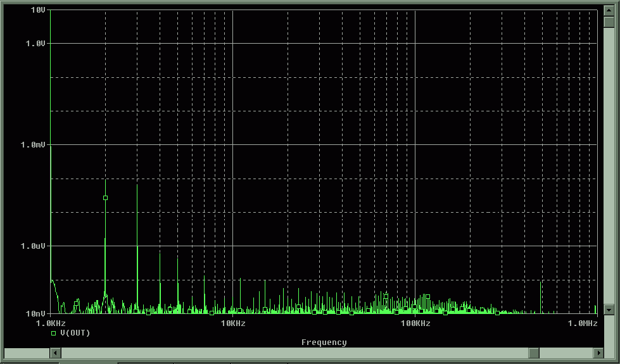This screenshot has height=364, width=620.
Task: Click the 1.0uV y-axis label
Action: click(32, 246)
